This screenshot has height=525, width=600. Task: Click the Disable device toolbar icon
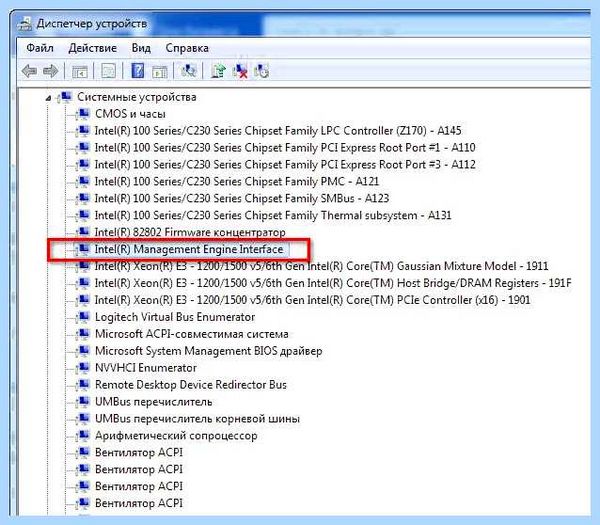pyautogui.click(x=262, y=71)
